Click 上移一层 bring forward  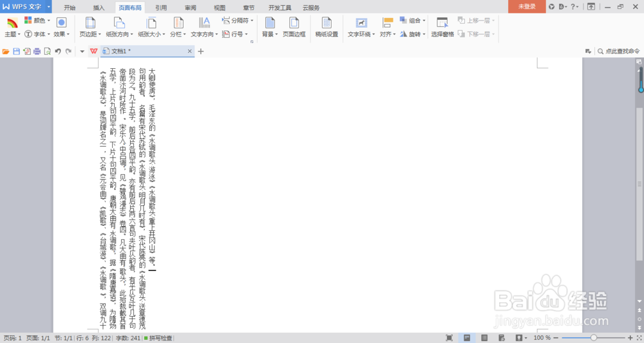pyautogui.click(x=476, y=20)
